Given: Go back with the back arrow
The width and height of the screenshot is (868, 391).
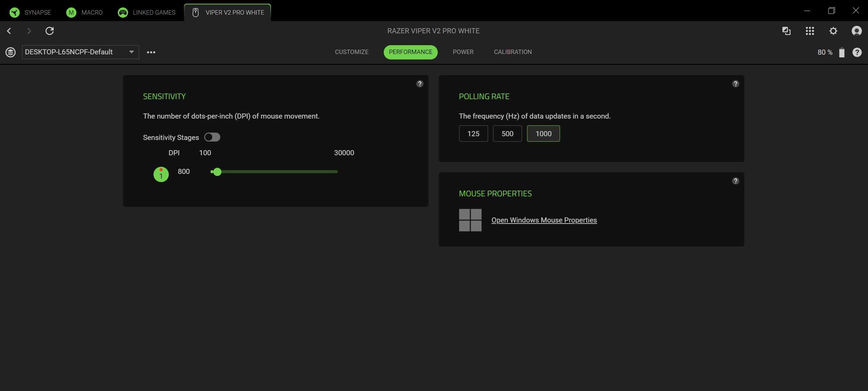Looking at the screenshot, I should coord(9,31).
